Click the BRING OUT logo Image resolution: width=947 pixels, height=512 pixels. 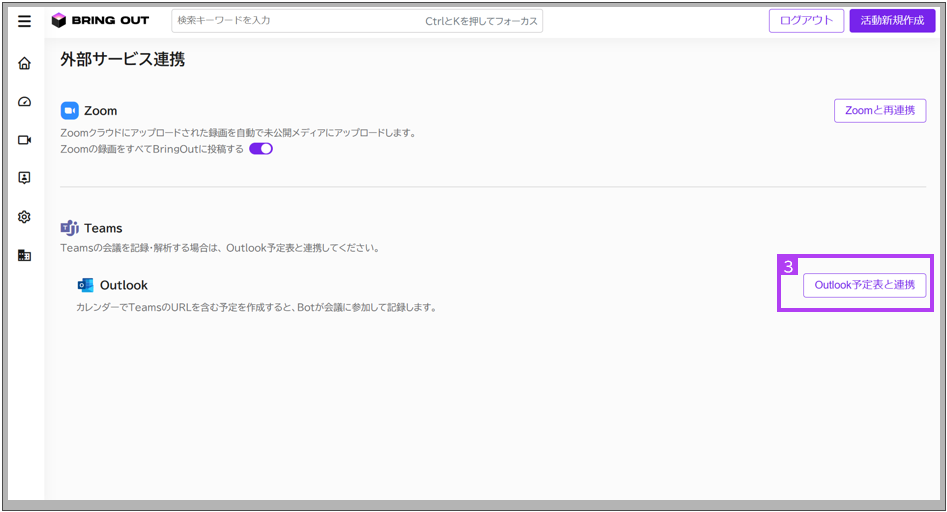[100, 21]
